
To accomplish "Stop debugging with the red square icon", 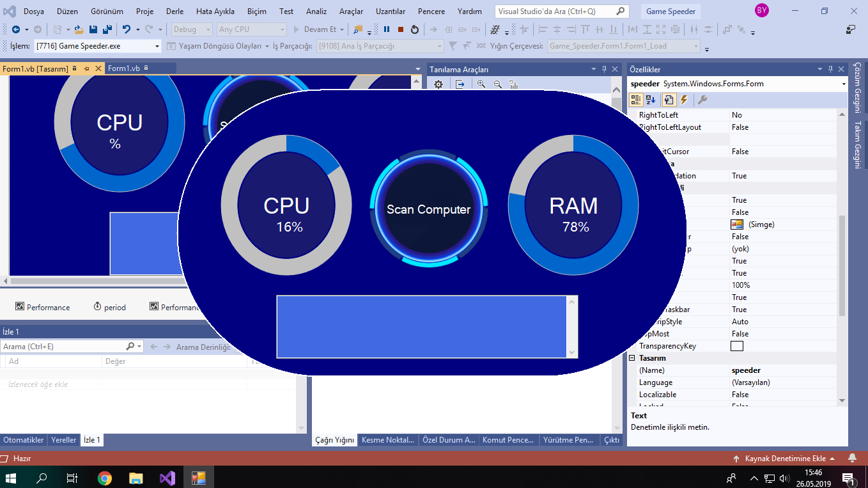I will coord(401,29).
